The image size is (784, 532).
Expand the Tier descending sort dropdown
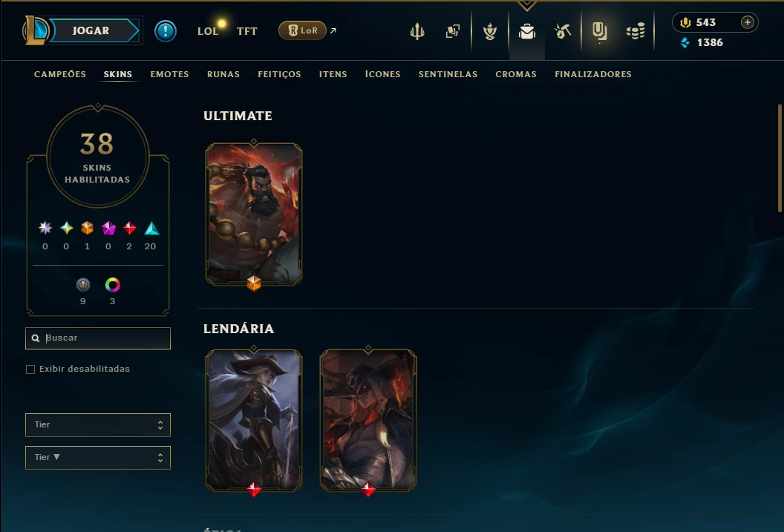98,458
